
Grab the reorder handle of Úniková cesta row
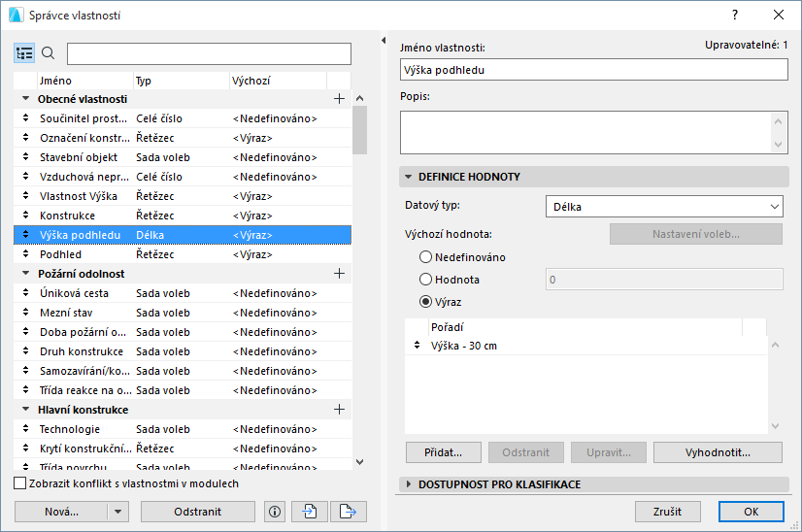[x=25, y=293]
